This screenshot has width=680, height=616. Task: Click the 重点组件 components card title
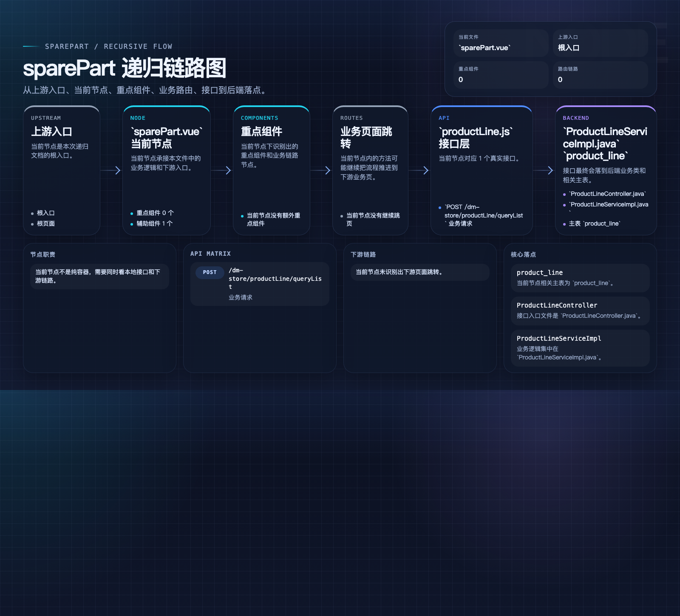point(261,132)
